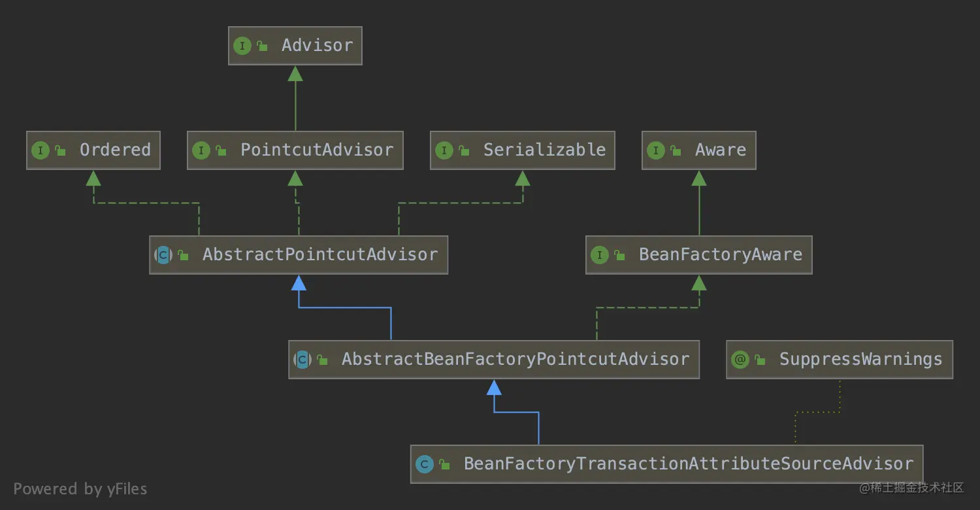Click the open-lock icon on BeanFactoryTransactionAttributeSourceAdvisor
980x510 pixels.
click(x=444, y=464)
